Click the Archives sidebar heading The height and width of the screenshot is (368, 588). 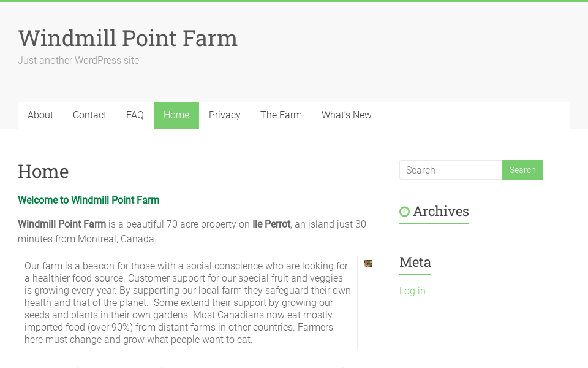(442, 211)
